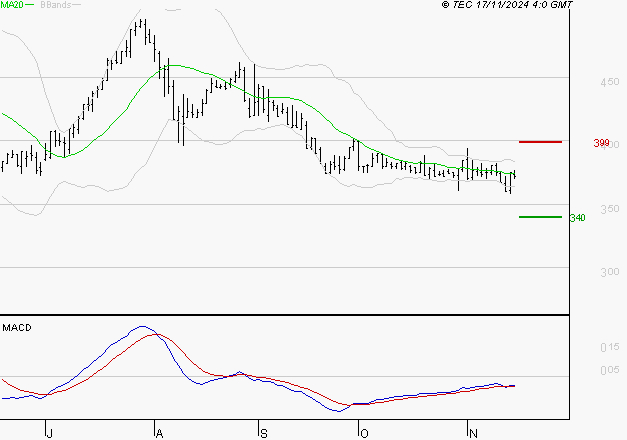Click the S month marker on time axis
This screenshot has width=627, height=440.
tap(264, 434)
